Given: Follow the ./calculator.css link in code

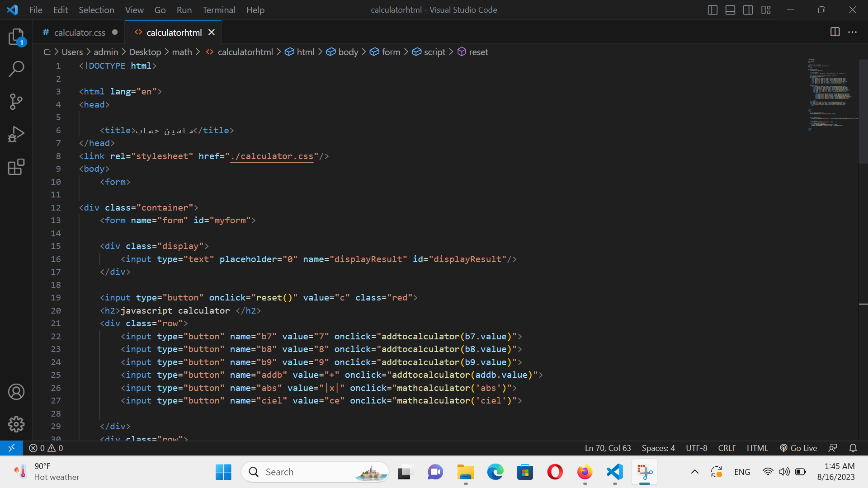Looking at the screenshot, I should pos(272,156).
